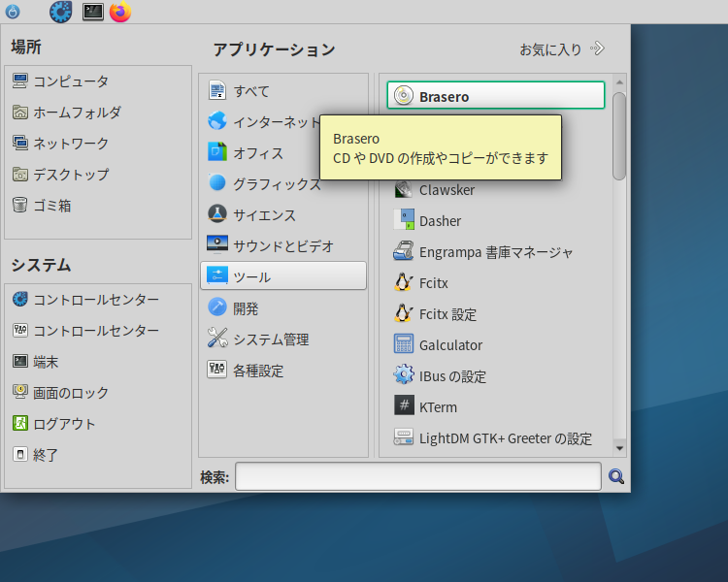Switch to お気に入り favorites view
Screen dimensions: 728x582
click(562, 48)
